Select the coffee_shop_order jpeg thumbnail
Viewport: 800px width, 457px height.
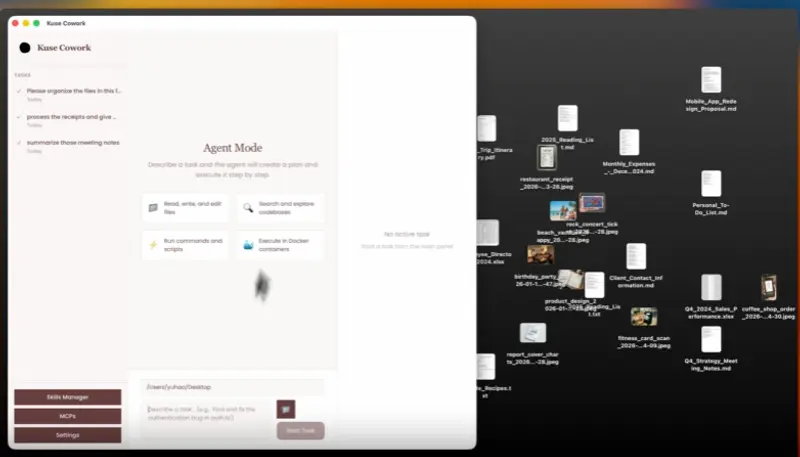click(x=768, y=290)
